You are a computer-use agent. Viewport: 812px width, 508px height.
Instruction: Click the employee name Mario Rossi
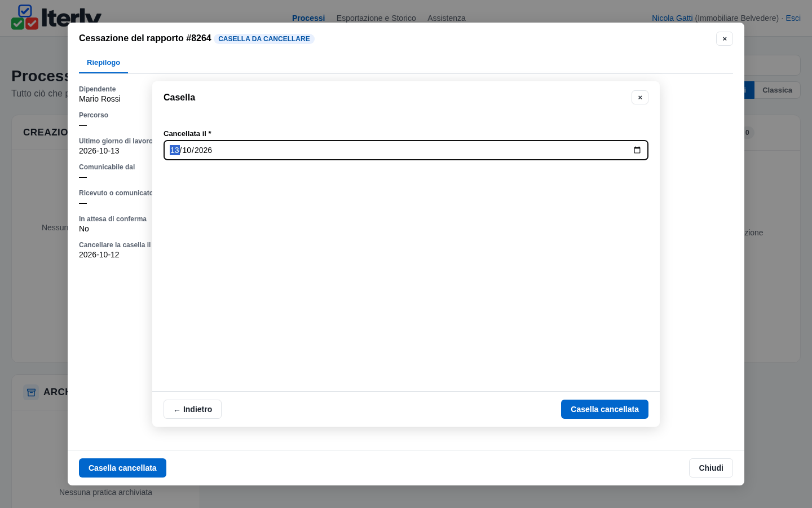pos(100,99)
